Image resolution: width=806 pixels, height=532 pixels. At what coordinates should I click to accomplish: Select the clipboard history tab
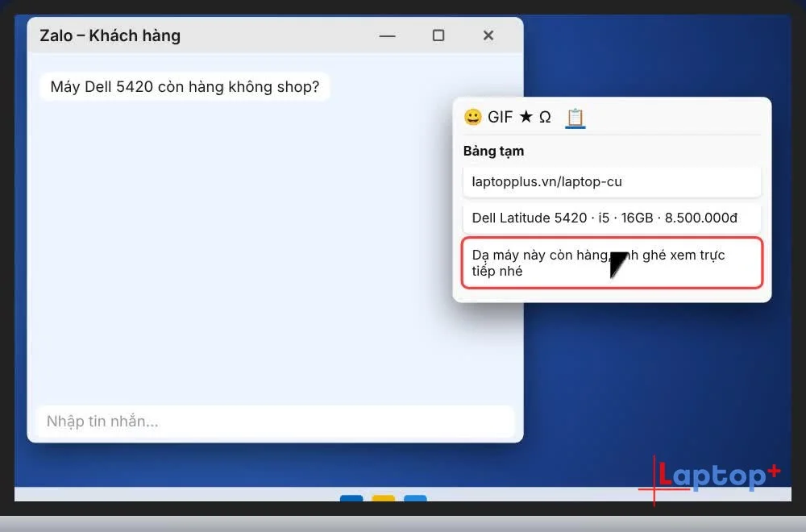[575, 118]
